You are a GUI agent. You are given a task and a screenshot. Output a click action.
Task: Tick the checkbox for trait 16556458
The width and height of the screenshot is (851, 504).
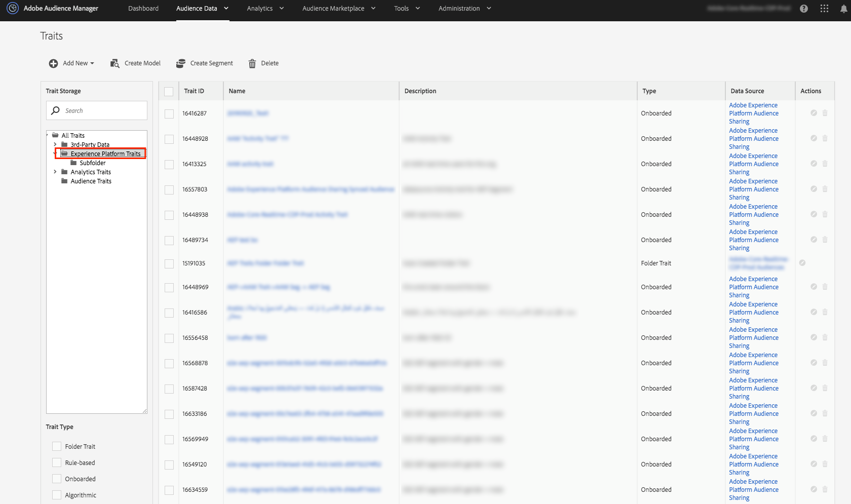pyautogui.click(x=169, y=338)
